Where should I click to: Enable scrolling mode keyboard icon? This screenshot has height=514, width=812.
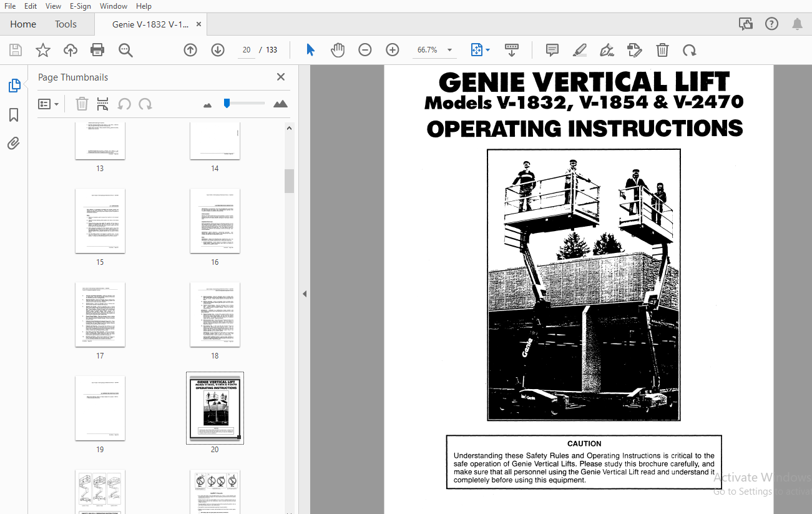pyautogui.click(x=512, y=50)
